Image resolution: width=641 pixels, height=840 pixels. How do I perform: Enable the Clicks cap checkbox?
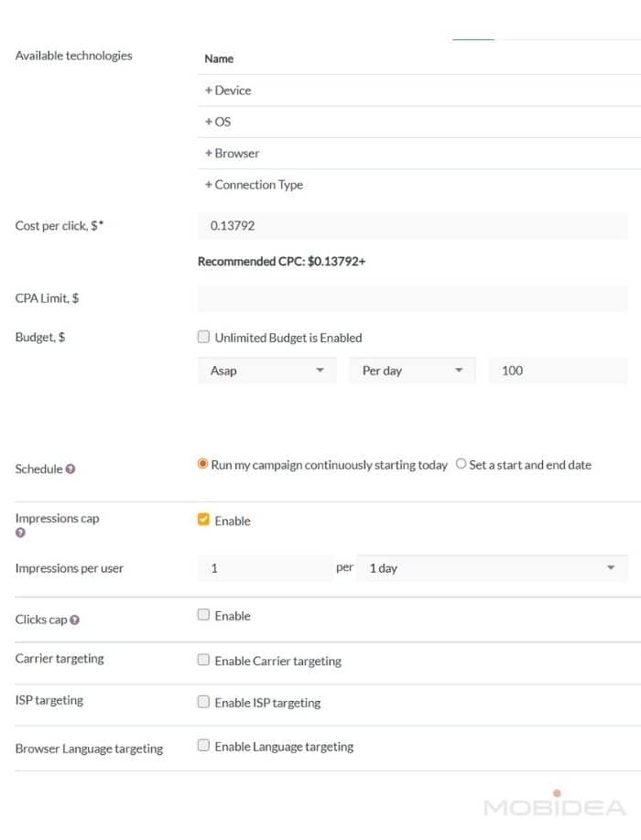[x=204, y=615]
